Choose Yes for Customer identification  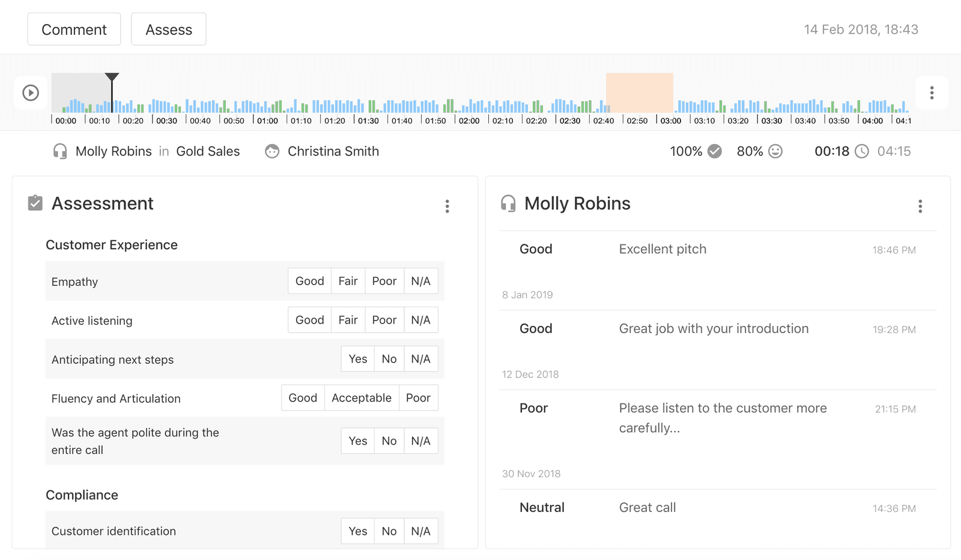357,531
